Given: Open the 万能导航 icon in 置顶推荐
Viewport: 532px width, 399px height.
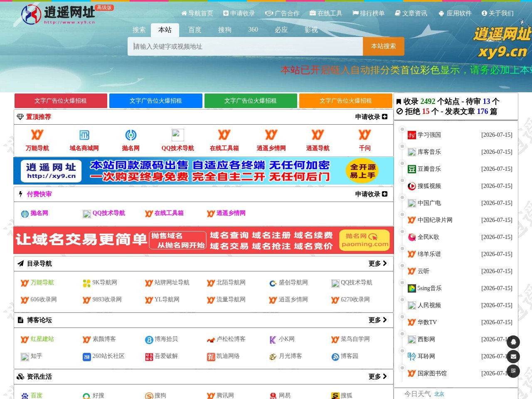Looking at the screenshot, I should (37, 135).
